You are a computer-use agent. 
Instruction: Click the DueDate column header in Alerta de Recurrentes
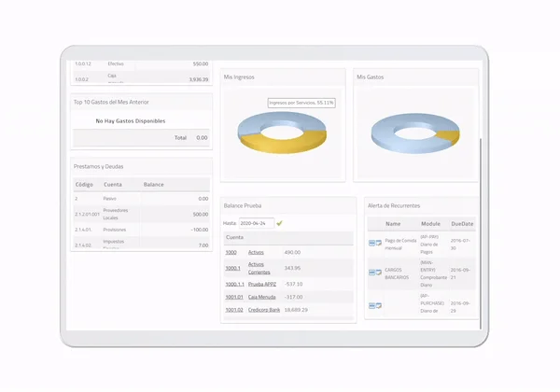(462, 224)
